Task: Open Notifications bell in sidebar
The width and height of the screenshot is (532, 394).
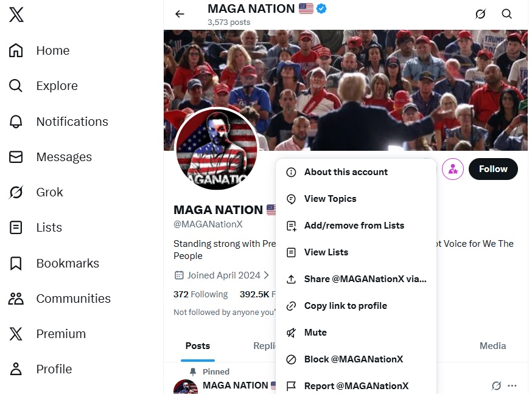Action: (16, 122)
